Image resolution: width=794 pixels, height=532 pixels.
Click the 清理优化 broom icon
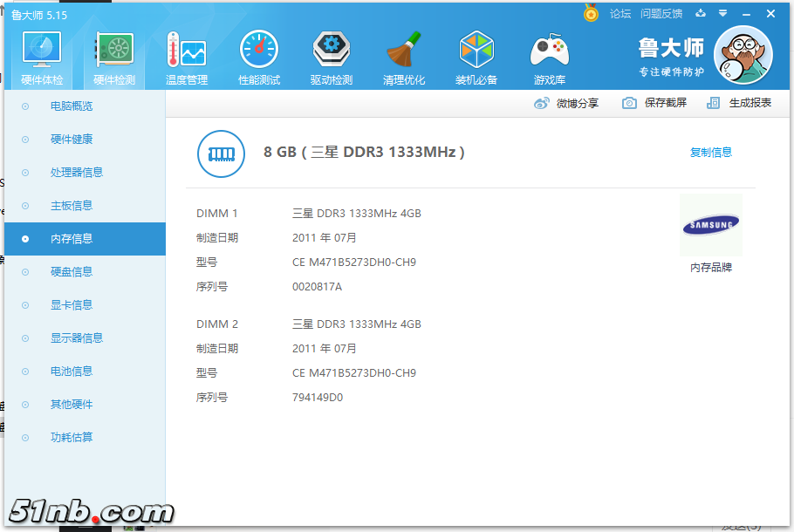[x=404, y=57]
